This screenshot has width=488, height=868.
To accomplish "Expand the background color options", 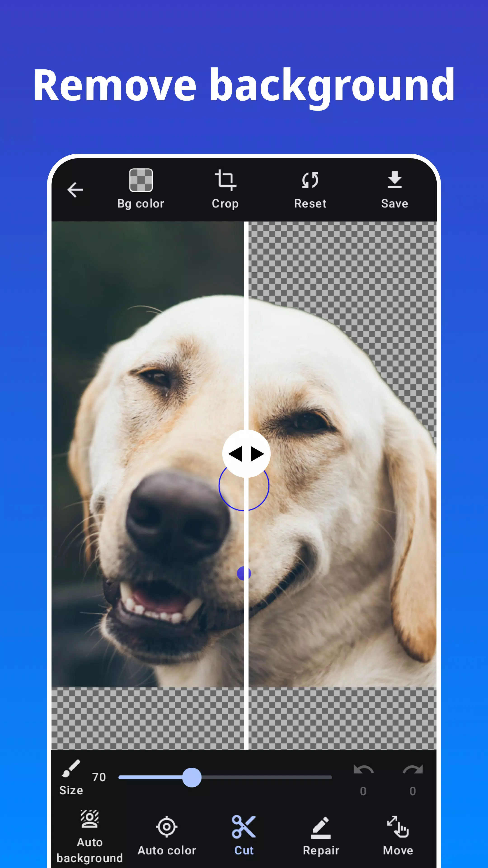I will click(140, 188).
